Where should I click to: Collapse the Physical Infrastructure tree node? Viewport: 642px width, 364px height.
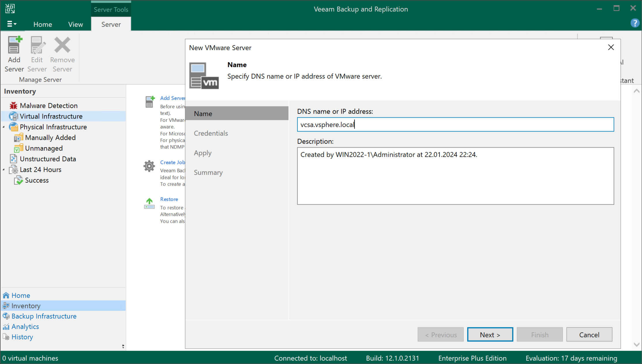(4, 127)
